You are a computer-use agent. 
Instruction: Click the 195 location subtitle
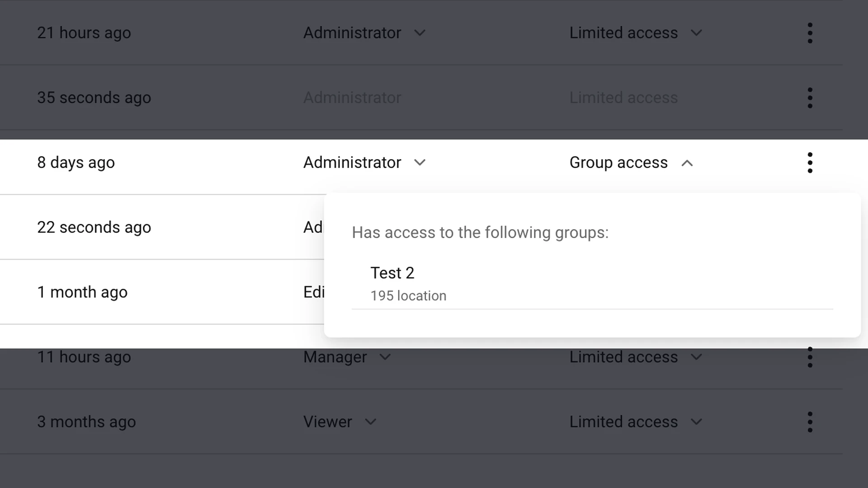click(x=408, y=296)
